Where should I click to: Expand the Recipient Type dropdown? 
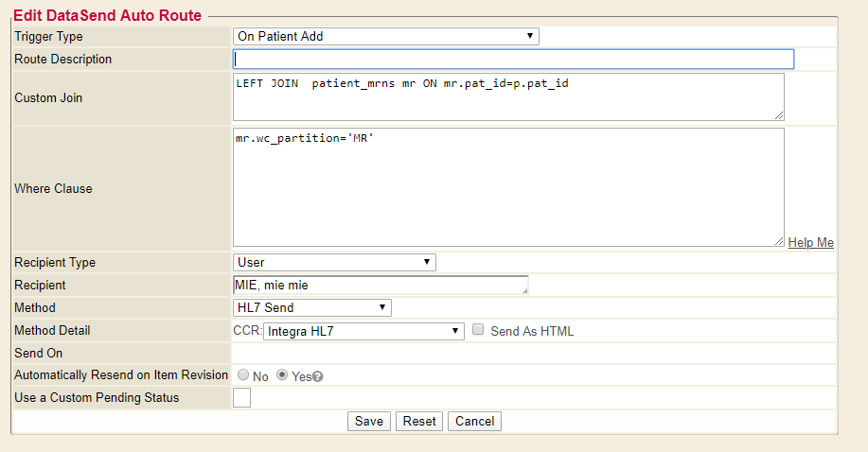[334, 262]
